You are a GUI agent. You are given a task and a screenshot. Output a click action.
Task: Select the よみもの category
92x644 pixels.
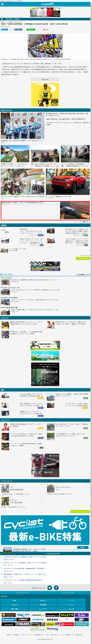15,605
